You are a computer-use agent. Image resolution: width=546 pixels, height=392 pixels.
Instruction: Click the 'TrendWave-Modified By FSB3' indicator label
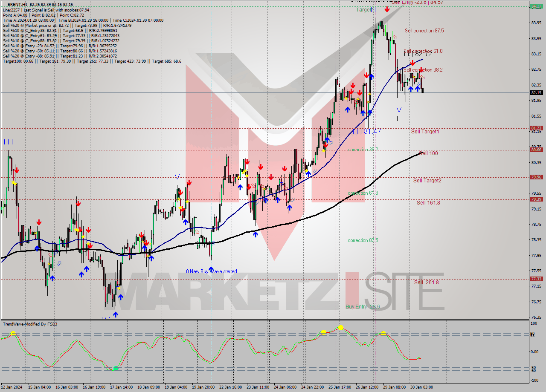(30, 324)
